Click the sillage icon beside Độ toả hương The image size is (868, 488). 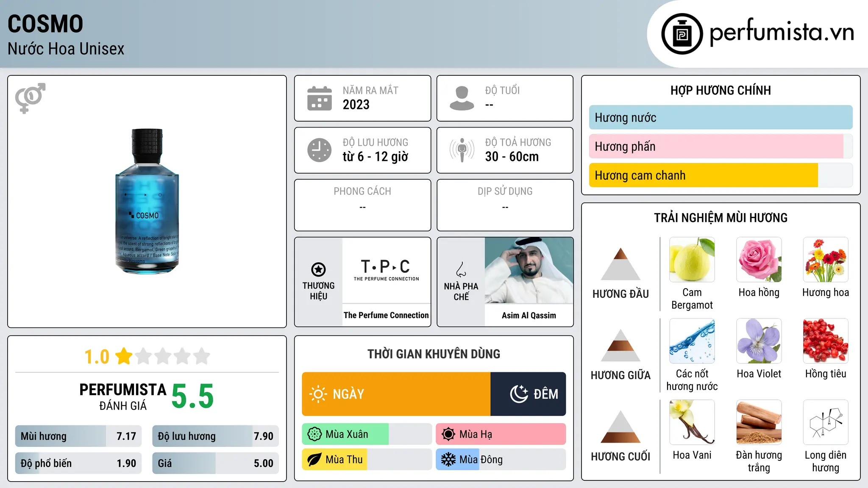(x=462, y=150)
